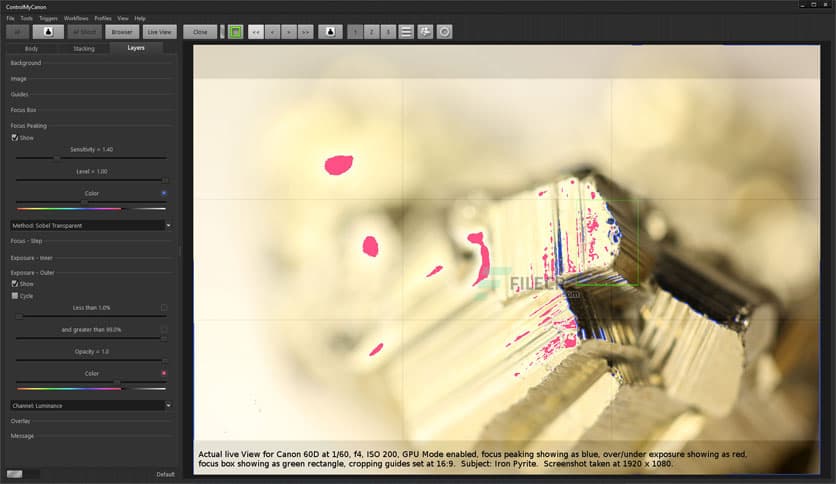
Task: Switch to the Stacking tab
Action: click(84, 49)
